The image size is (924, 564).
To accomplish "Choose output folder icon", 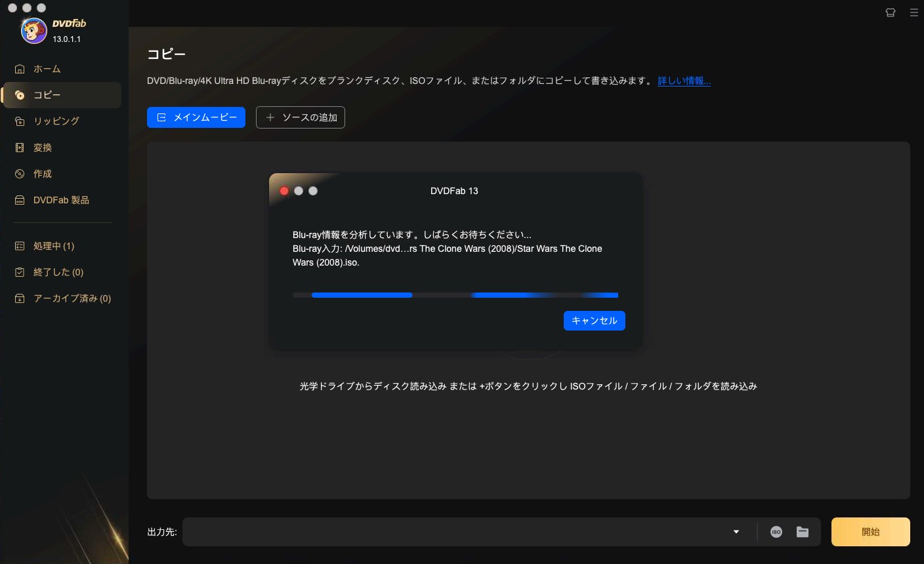I will tap(803, 532).
